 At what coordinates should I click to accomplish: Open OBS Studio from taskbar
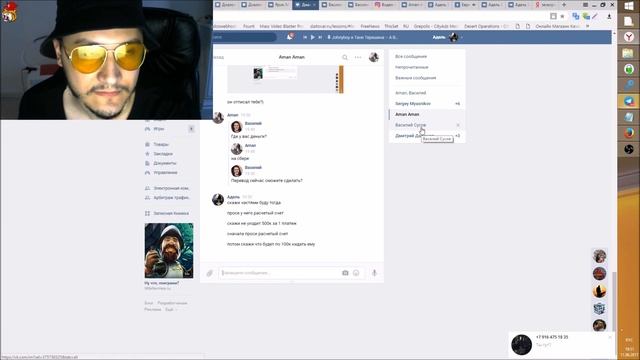tap(629, 149)
